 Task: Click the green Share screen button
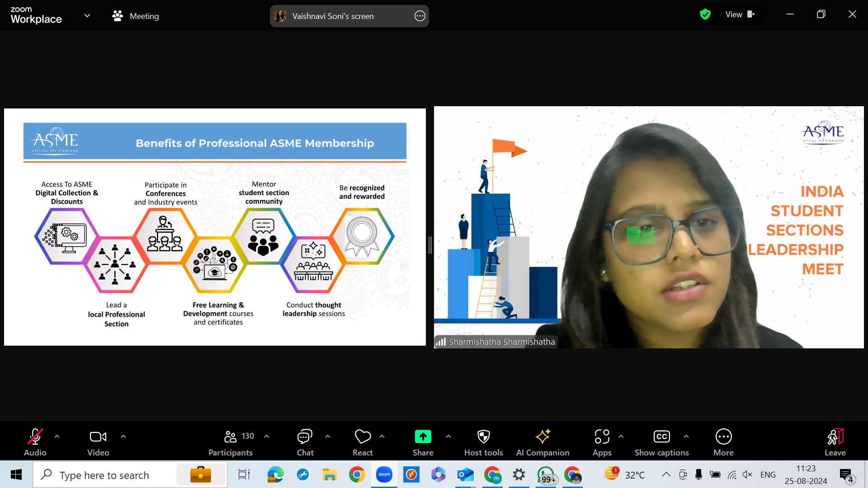(423, 442)
